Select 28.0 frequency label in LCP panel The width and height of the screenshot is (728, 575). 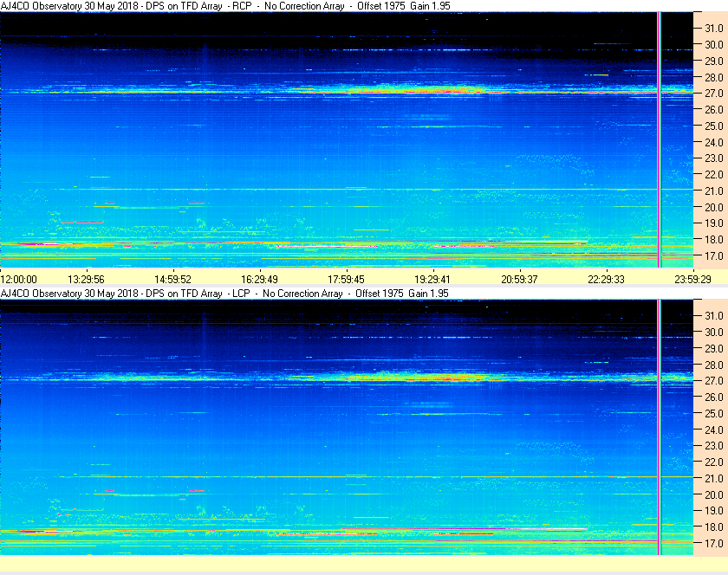click(x=714, y=365)
